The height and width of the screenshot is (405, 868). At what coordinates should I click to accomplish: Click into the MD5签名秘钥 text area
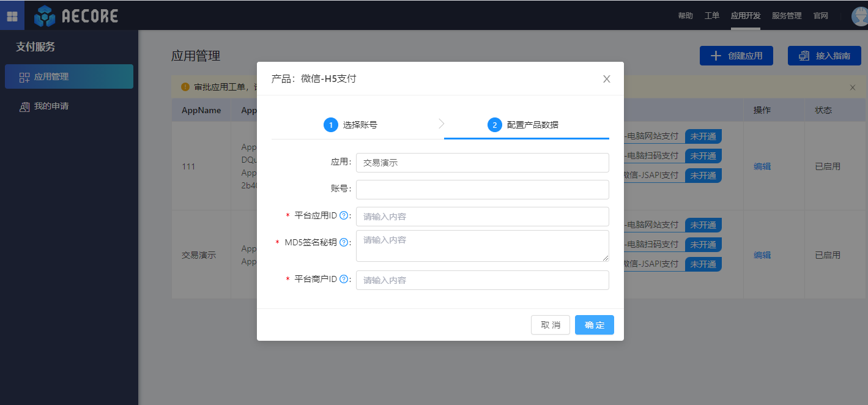click(482, 246)
